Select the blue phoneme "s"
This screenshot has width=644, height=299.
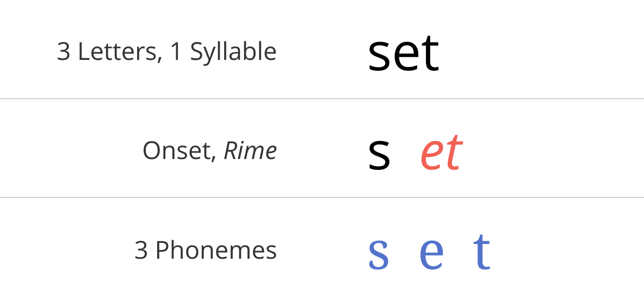point(378,253)
